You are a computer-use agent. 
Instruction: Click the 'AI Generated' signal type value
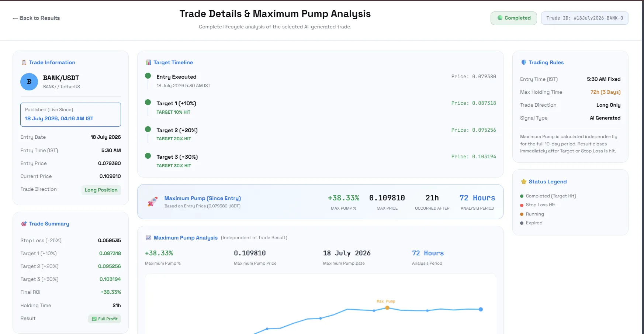pyautogui.click(x=605, y=118)
